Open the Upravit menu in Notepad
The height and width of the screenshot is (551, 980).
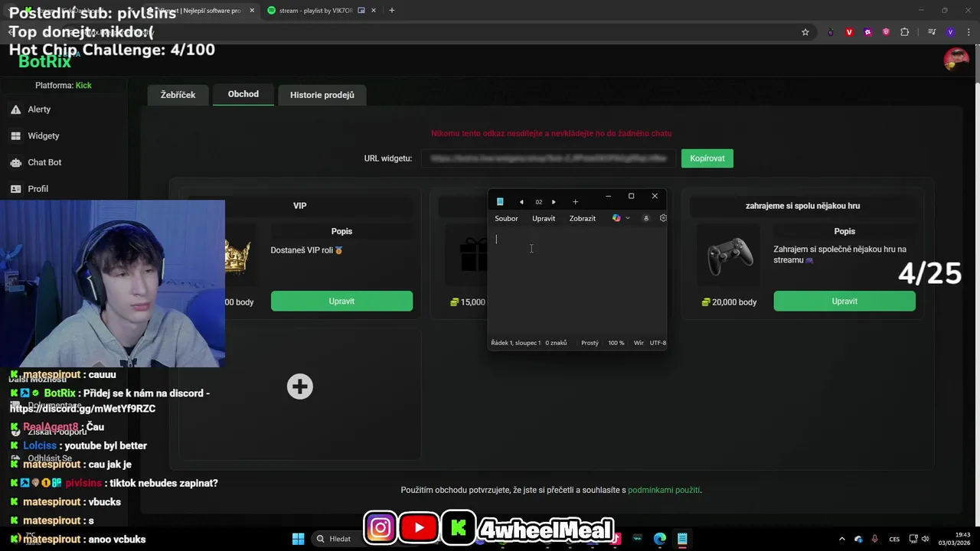(x=544, y=218)
